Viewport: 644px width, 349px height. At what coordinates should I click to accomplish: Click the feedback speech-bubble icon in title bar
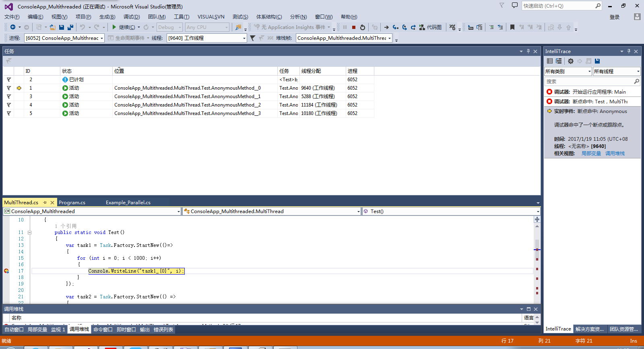[x=514, y=5]
